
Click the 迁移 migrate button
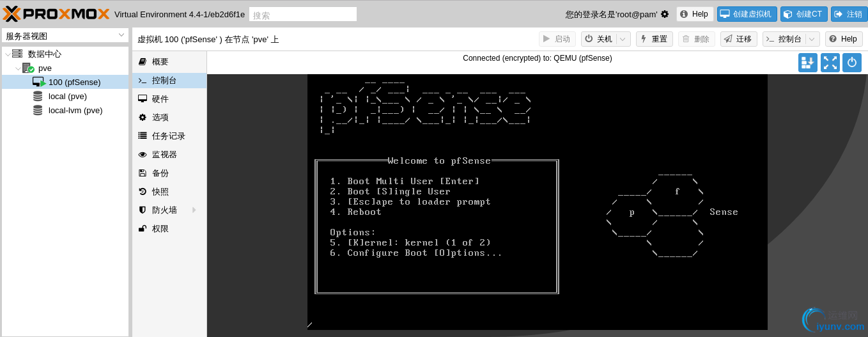pyautogui.click(x=738, y=39)
